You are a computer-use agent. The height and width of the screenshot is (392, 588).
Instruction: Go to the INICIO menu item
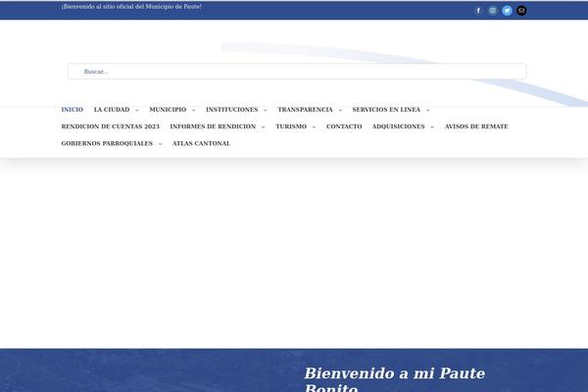(73, 110)
